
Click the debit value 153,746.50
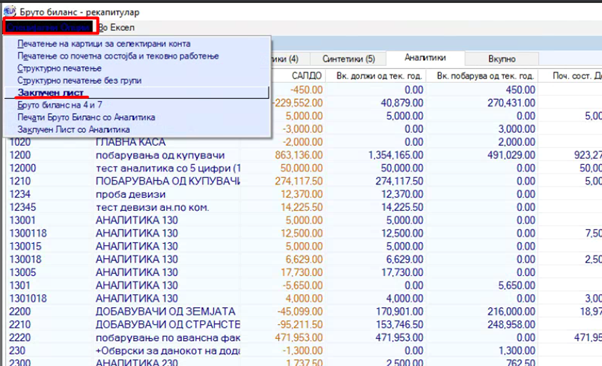[399, 325]
